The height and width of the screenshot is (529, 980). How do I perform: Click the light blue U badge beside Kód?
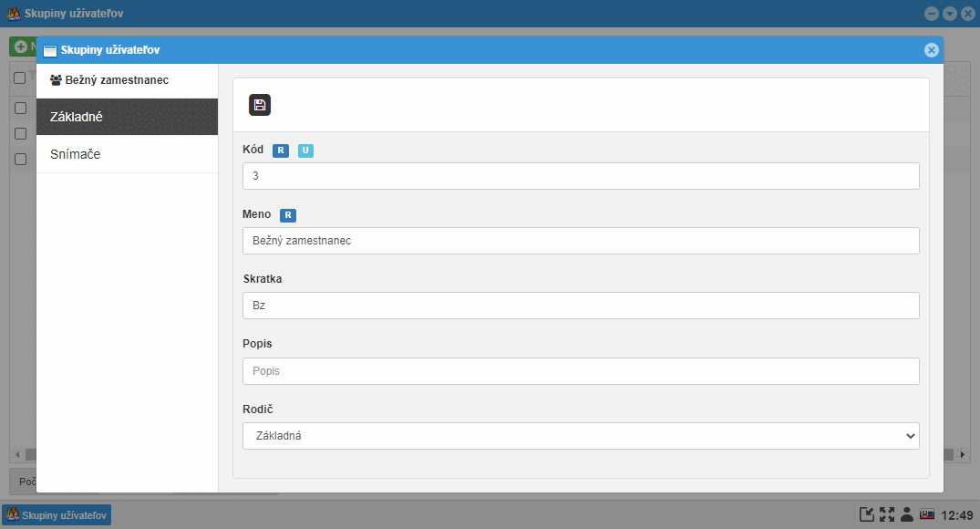point(305,150)
